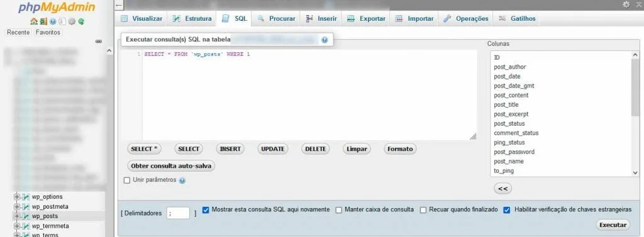Click the SQL documentation page icon
This screenshot has height=237, width=644.
(x=62, y=21)
